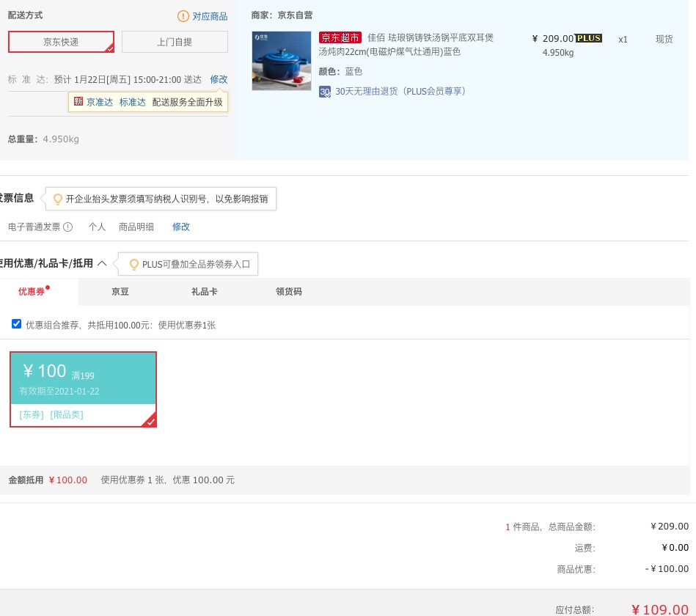Click 商家：京东自营 text

coord(282,15)
